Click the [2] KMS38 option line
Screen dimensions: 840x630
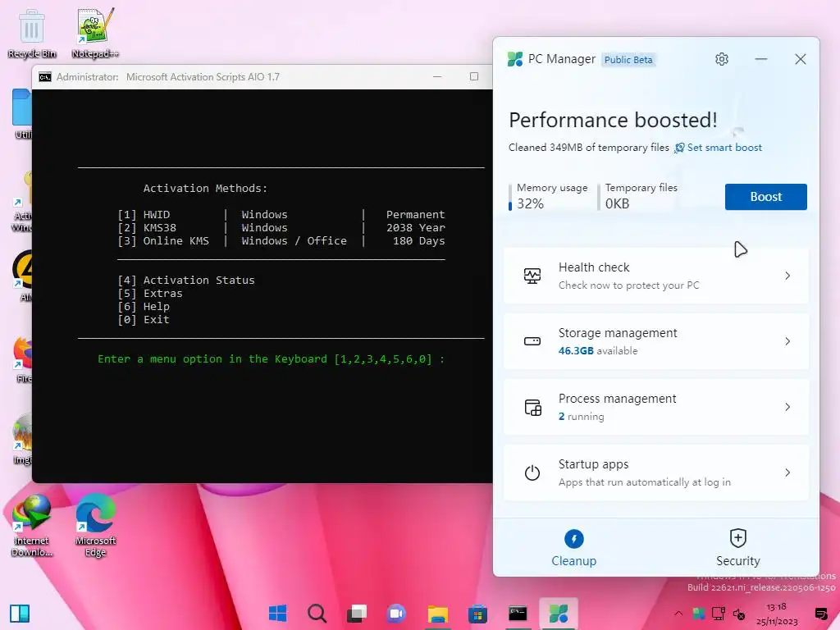281,228
